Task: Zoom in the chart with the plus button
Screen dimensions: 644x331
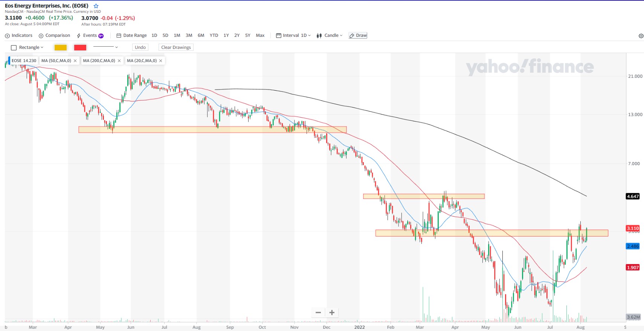Action: 332,313
